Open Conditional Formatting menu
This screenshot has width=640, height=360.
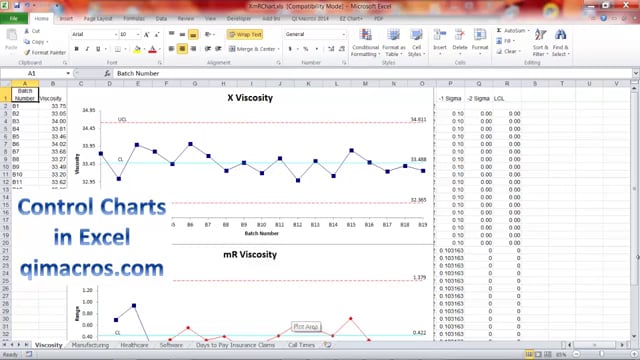[366, 42]
